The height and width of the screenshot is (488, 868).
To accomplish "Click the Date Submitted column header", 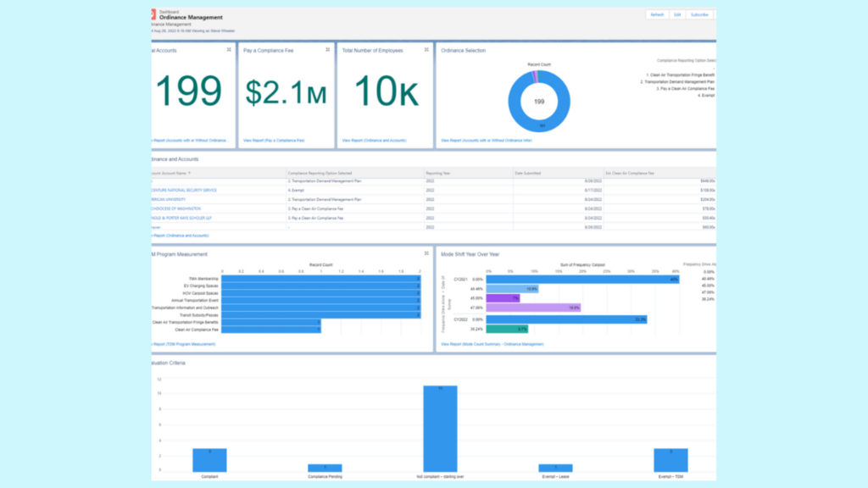I will coord(530,173).
